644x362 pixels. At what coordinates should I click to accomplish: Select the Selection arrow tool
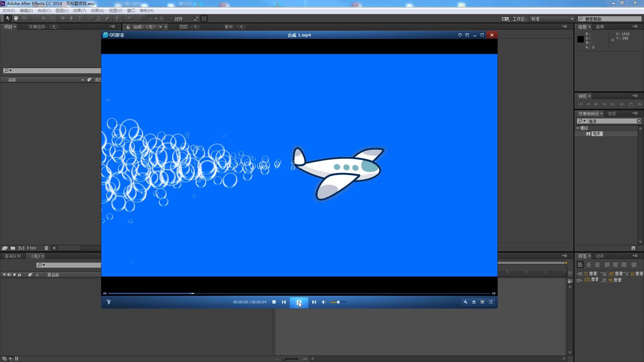(8, 18)
